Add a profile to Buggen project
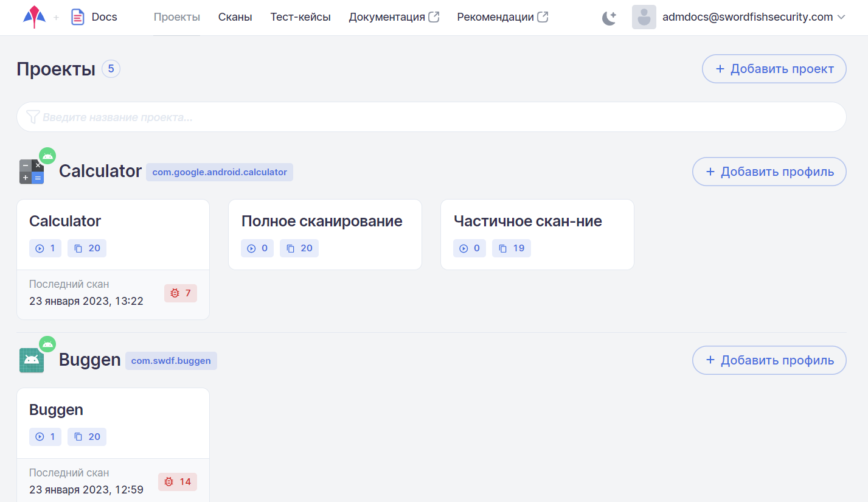Viewport: 868px width, 502px height. click(769, 360)
